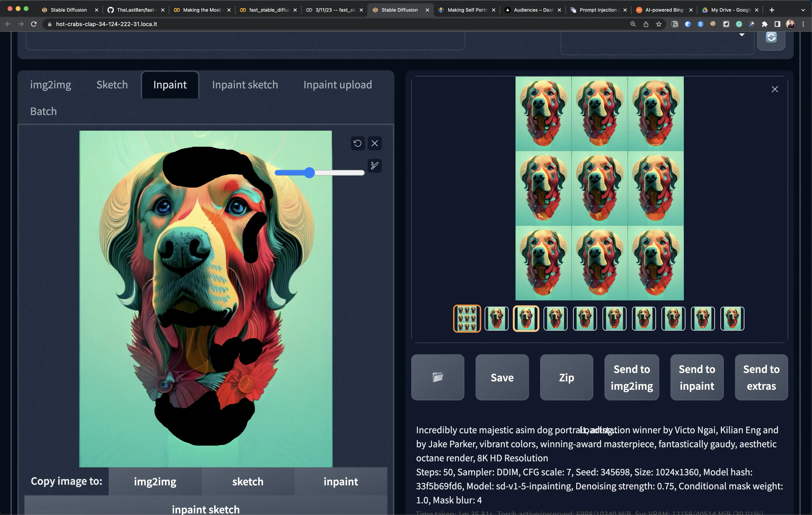The image size is (812, 515).
Task: Undo the last mask brush stroke
Action: [357, 143]
